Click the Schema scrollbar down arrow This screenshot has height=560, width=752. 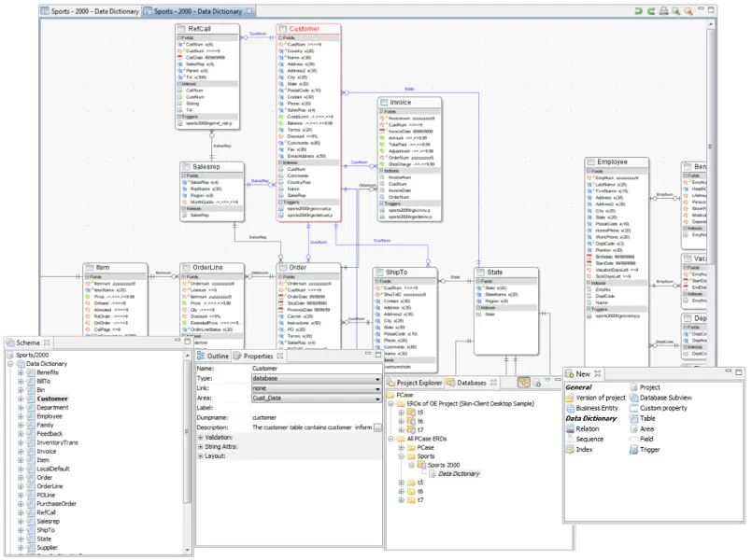187,550
